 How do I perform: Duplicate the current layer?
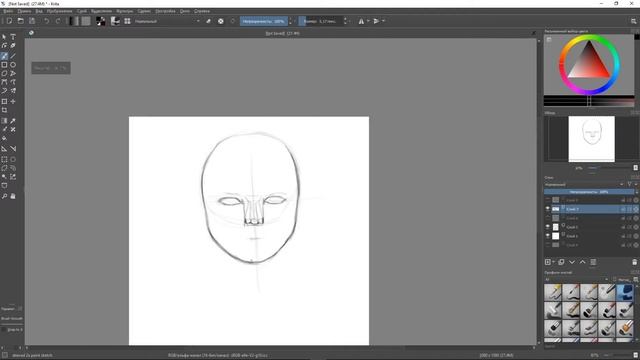561,262
